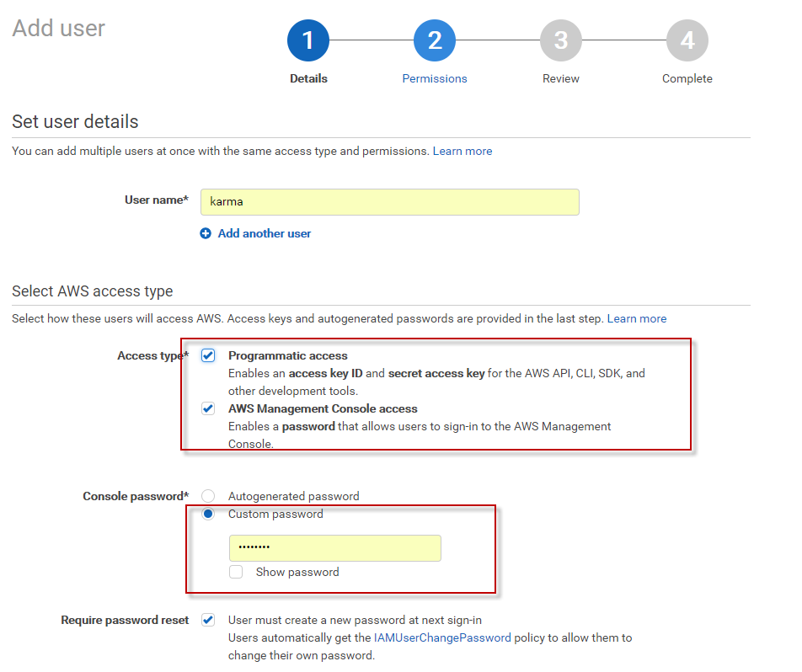Click the custom password input field
This screenshot has height=672, width=802.
tap(334, 548)
